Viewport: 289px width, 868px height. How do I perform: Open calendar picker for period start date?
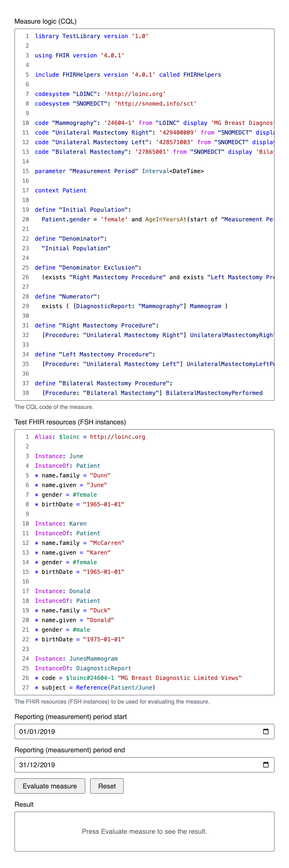pyautogui.click(x=265, y=731)
